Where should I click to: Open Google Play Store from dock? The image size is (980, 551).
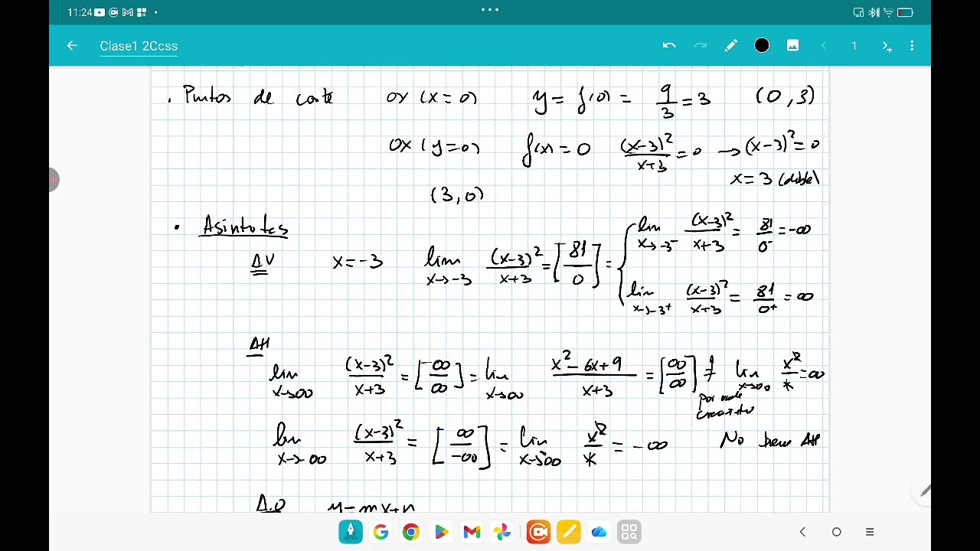441,532
